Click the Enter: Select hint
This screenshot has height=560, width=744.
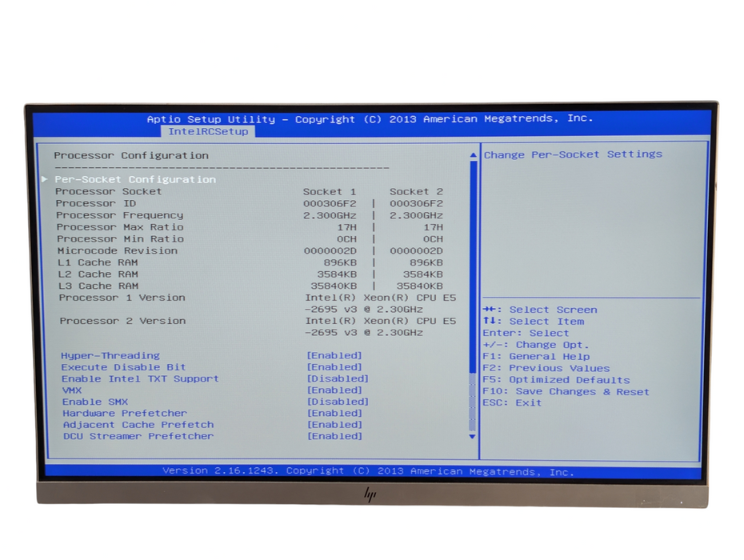(x=526, y=333)
